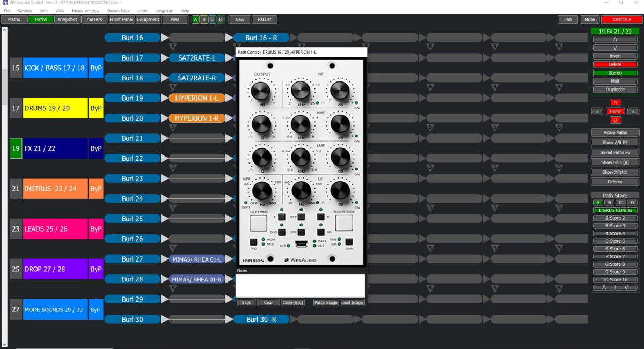Open the File menu
The height and width of the screenshot is (349, 644).
coord(7,11)
